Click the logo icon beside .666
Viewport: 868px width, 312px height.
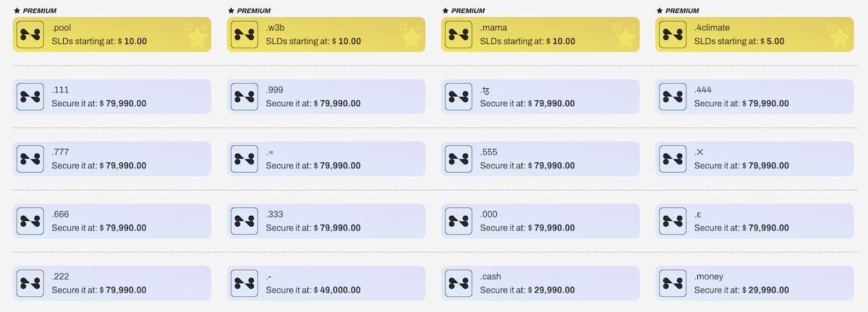(30, 221)
